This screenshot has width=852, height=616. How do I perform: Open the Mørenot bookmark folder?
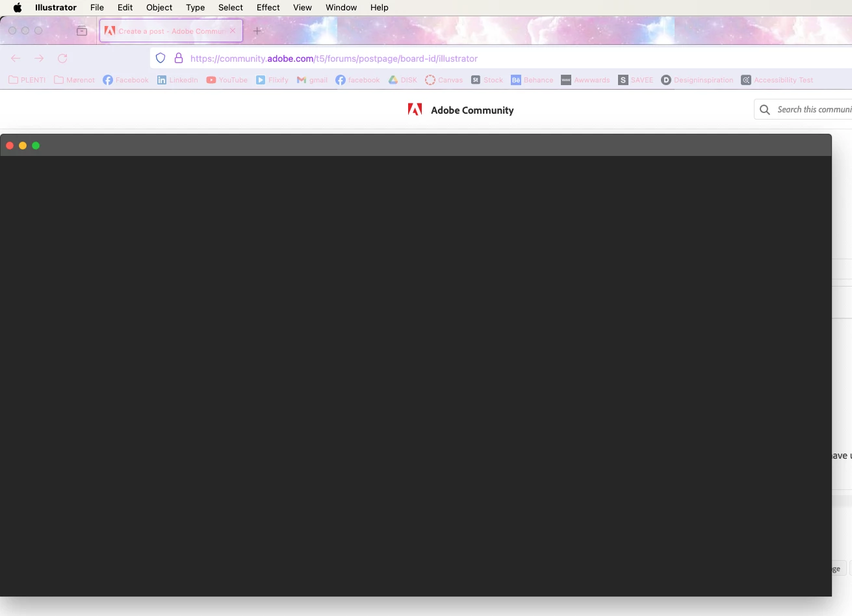(74, 80)
